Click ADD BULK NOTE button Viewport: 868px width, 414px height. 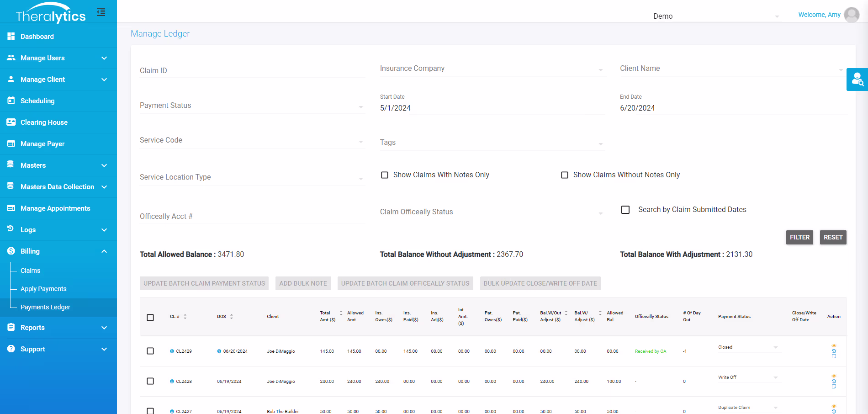(303, 283)
